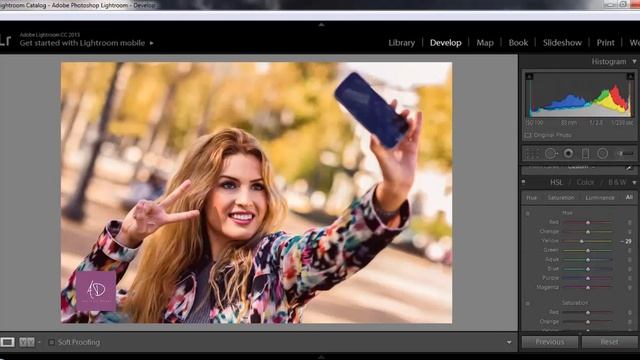Switch to Before/After Y|Y view
Image resolution: width=640 pixels, height=360 pixels.
[x=27, y=342]
